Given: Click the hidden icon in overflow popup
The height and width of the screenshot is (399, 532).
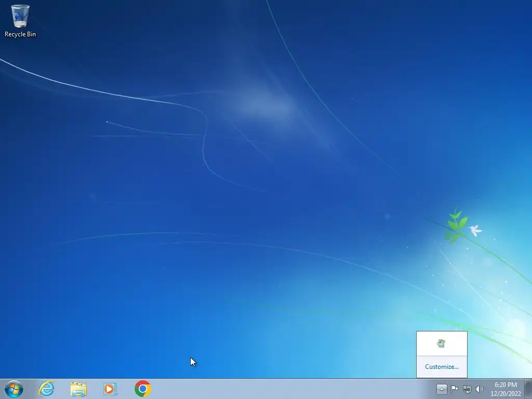Looking at the screenshot, I should 441,343.
